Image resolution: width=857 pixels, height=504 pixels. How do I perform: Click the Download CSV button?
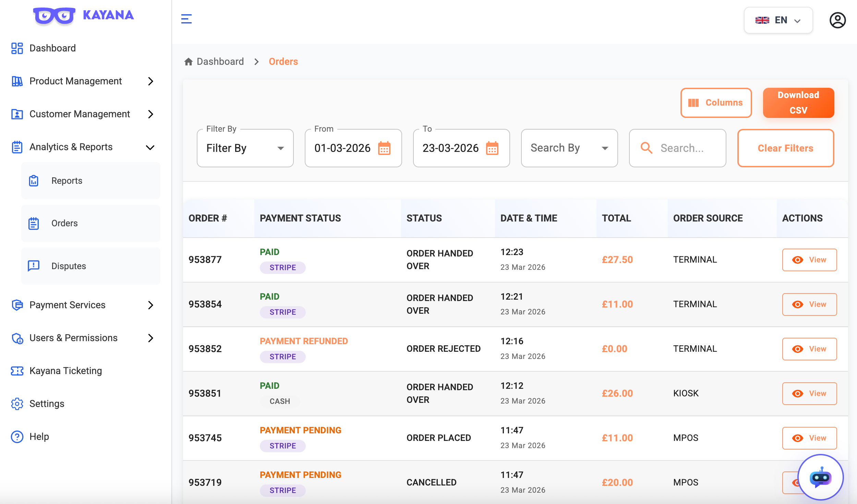tap(798, 103)
